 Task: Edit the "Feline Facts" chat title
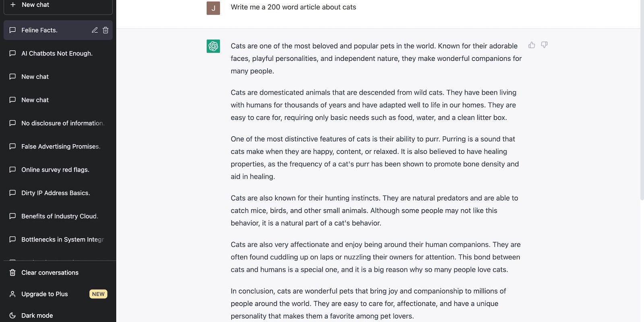point(95,30)
